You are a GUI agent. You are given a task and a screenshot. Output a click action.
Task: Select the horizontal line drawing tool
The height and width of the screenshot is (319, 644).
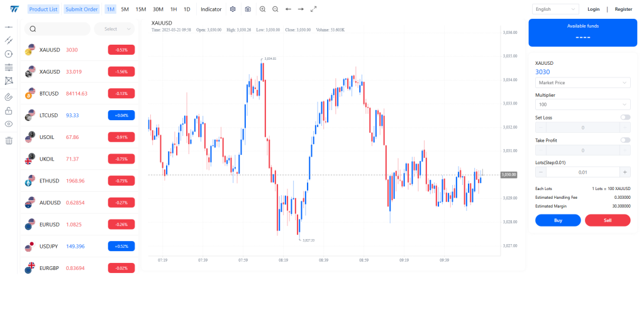coord(9,26)
